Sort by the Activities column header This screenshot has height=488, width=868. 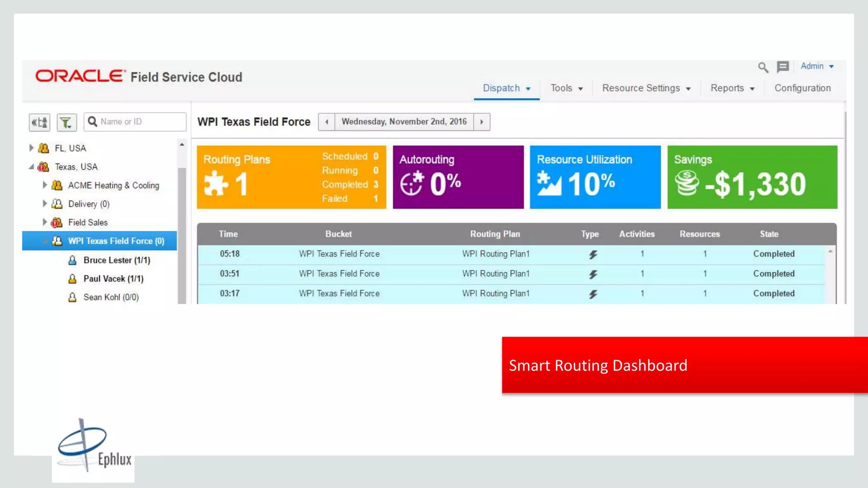(x=637, y=234)
